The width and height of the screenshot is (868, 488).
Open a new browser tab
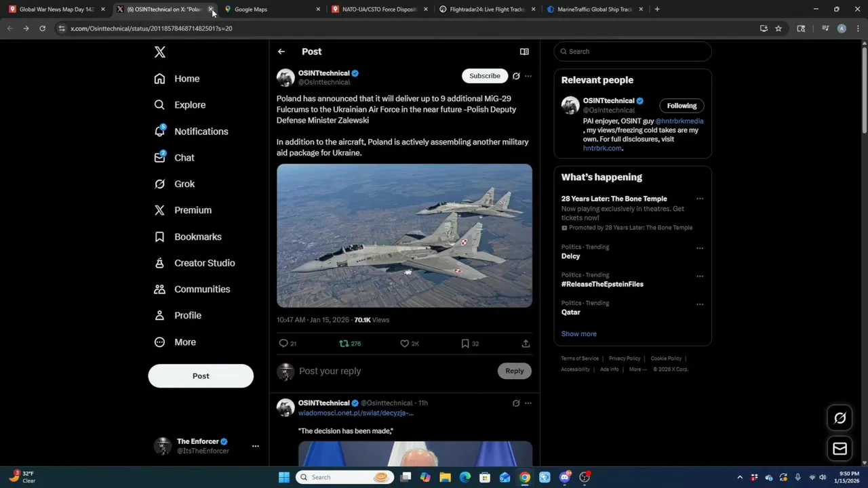pos(657,9)
